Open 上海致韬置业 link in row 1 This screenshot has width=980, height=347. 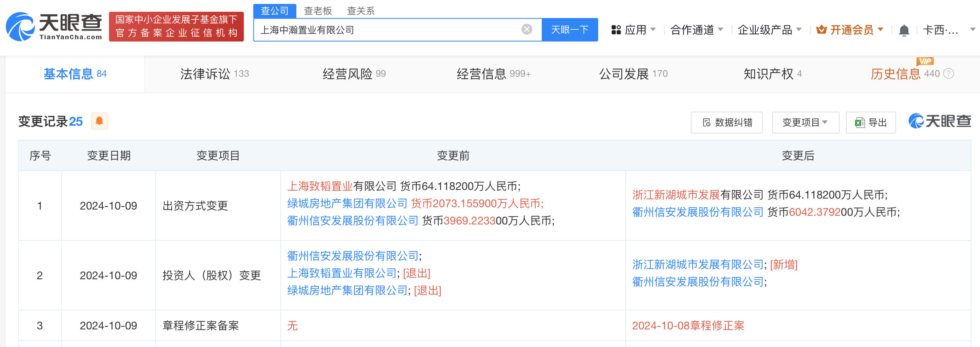320,186
